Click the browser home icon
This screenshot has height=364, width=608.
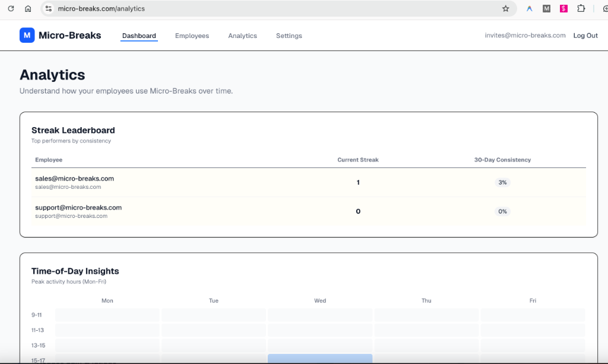coord(28,9)
